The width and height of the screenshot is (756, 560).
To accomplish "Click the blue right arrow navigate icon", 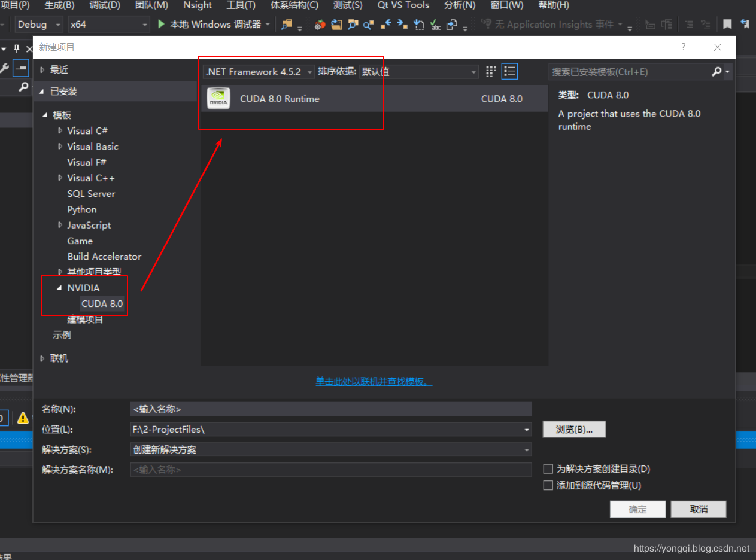I will (402, 25).
